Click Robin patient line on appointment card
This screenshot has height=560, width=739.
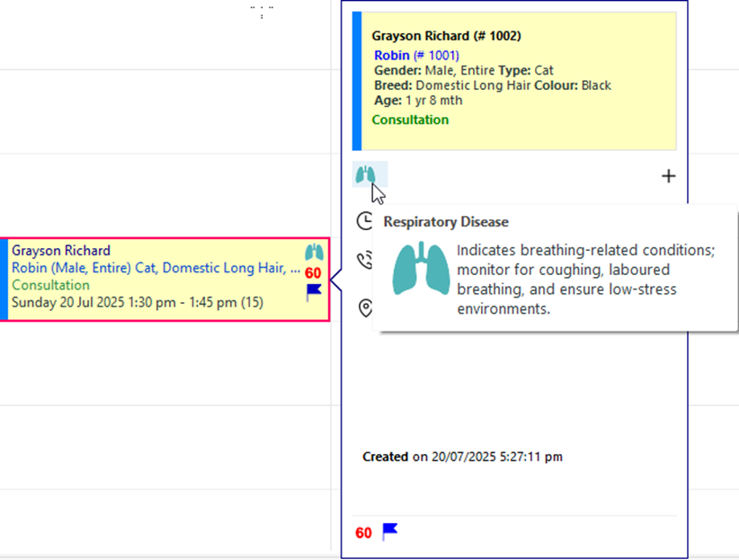pyautogui.click(x=156, y=268)
